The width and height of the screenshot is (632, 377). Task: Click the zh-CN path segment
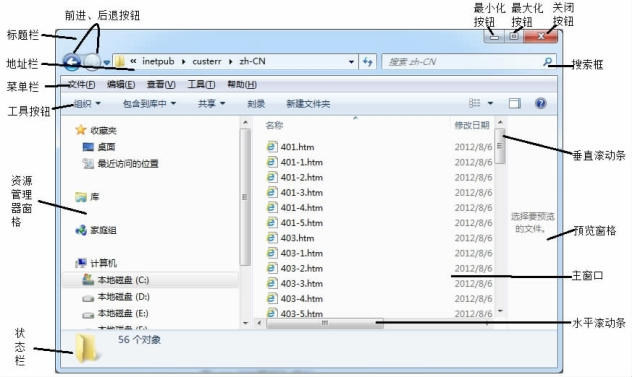tap(252, 61)
